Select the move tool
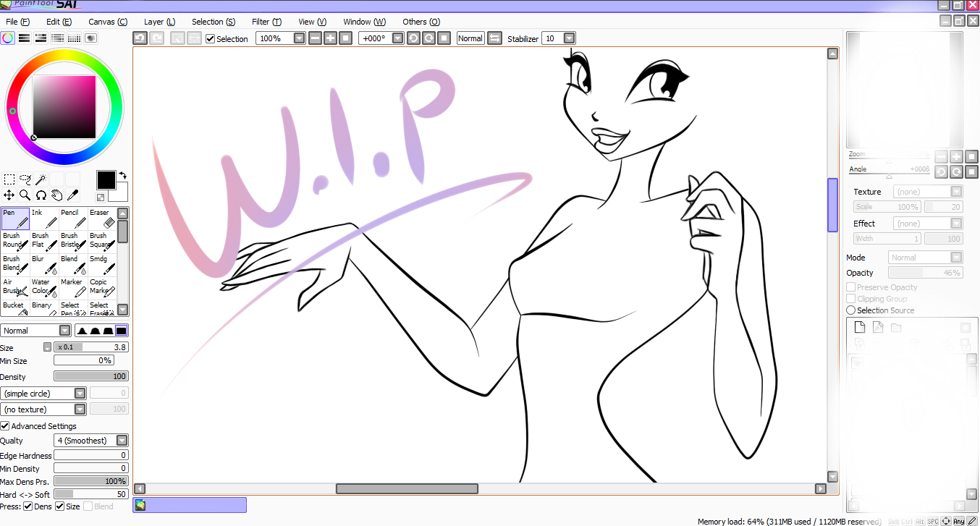 click(x=9, y=195)
